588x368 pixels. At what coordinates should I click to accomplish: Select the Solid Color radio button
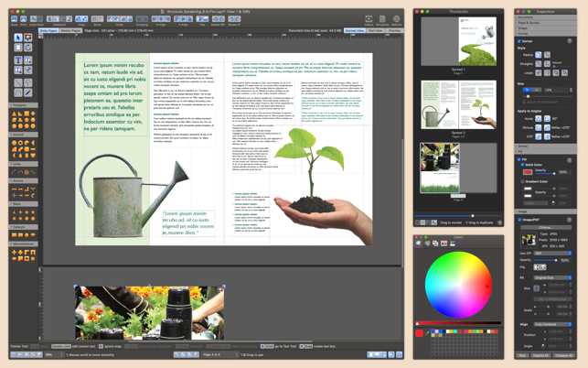522,165
